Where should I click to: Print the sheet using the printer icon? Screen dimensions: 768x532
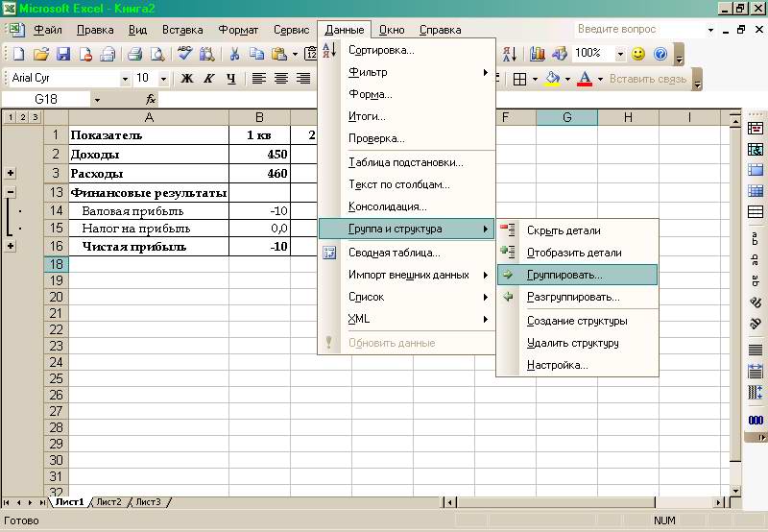[134, 54]
